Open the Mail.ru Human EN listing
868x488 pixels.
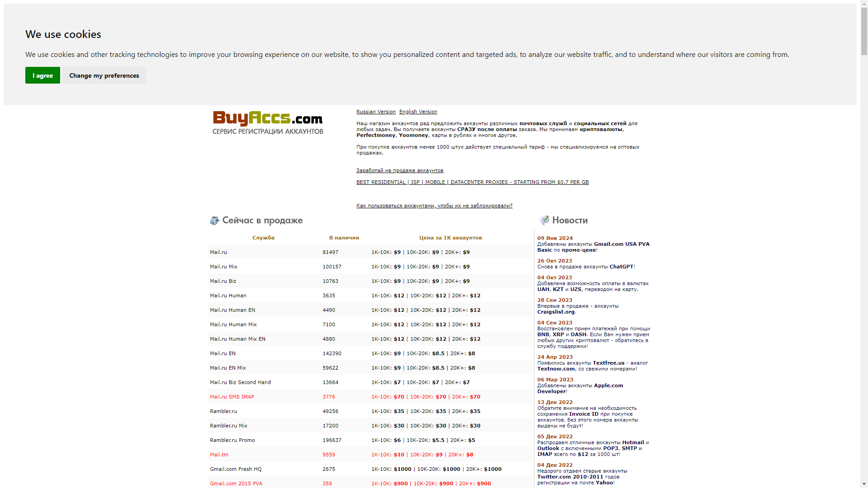(232, 310)
